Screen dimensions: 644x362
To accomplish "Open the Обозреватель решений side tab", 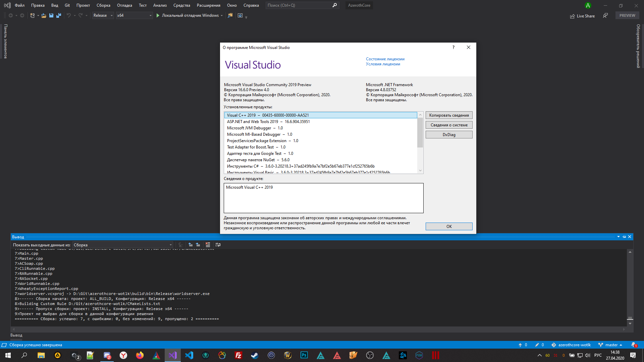I will 638,46.
